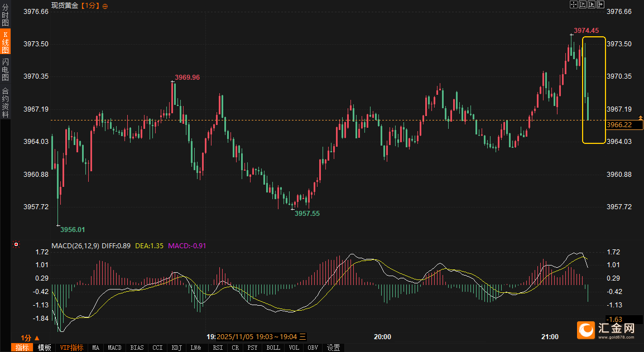
Task: Click the jump-to-chart-start axis icon
Action: coord(582,4)
